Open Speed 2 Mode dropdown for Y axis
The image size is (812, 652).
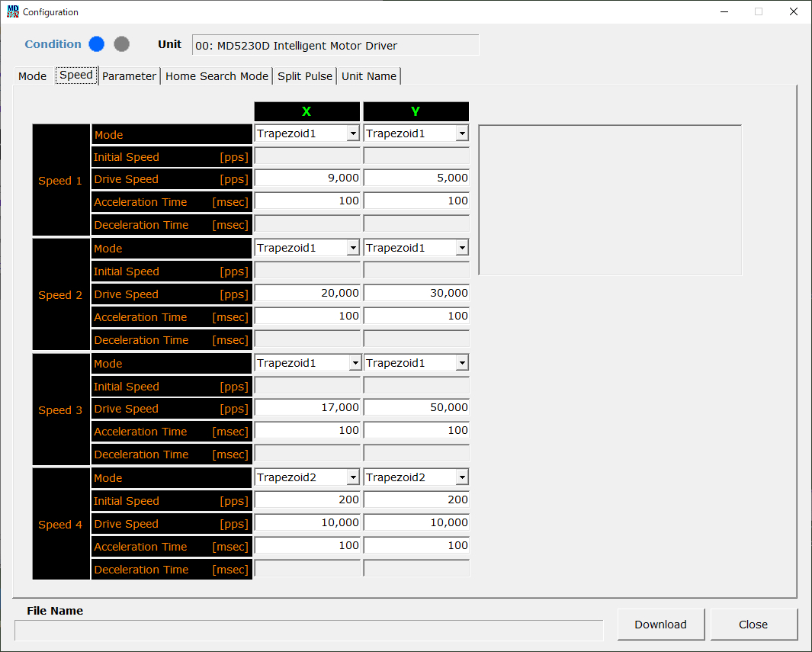461,248
